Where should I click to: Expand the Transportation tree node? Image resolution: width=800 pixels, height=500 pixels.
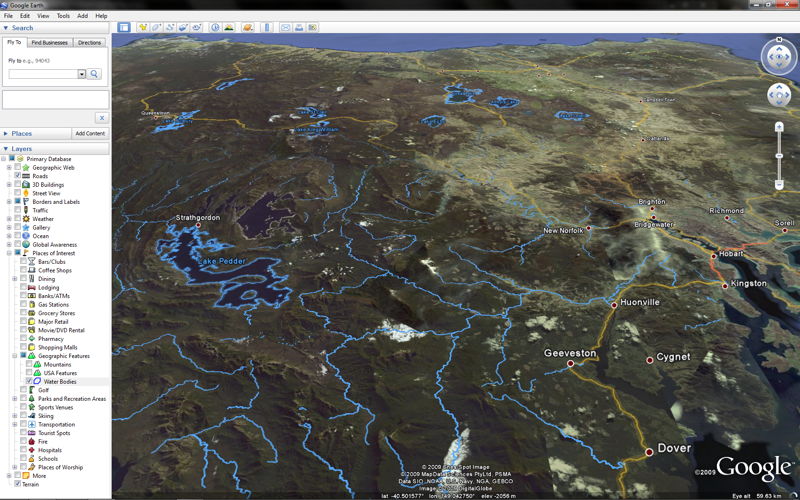[x=15, y=424]
